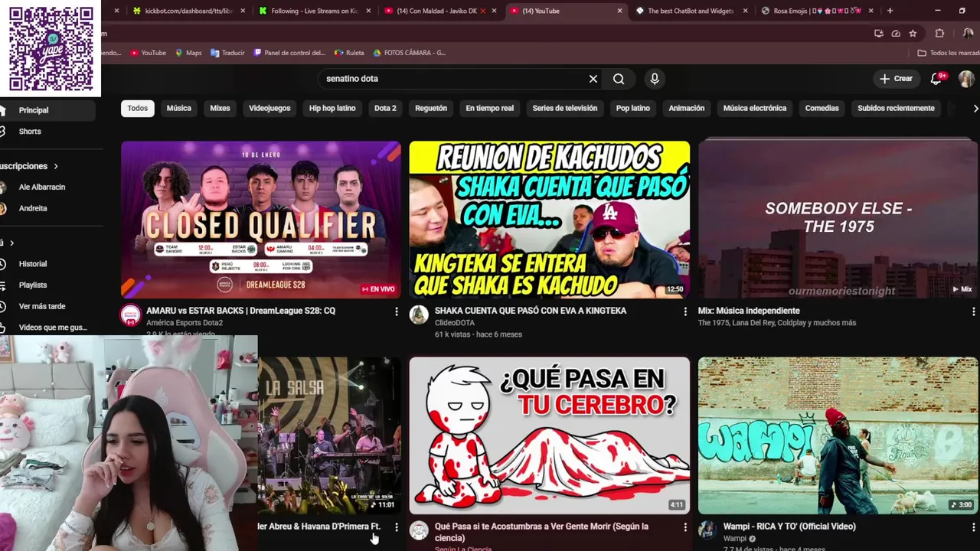Open the FOTOS CÁMARA bookmark

click(409, 53)
